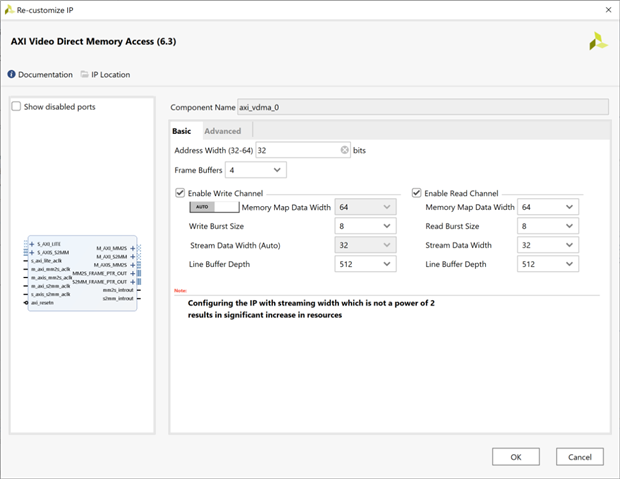This screenshot has width=620, height=479.
Task: Clear the Address Width field with X icon
Action: [x=344, y=150]
